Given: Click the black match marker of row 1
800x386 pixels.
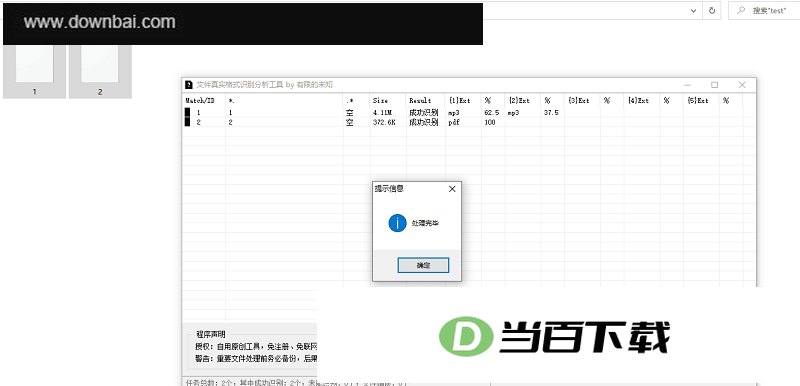Looking at the screenshot, I should 187,112.
